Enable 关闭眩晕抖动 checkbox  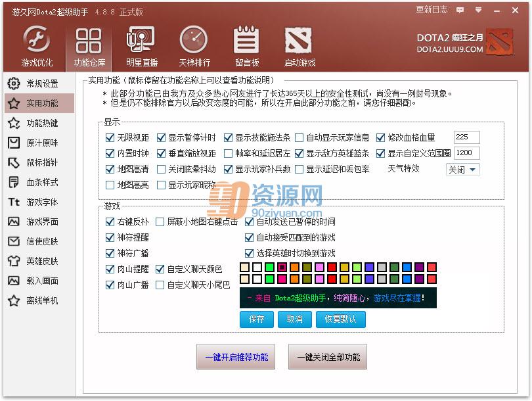[x=161, y=169]
